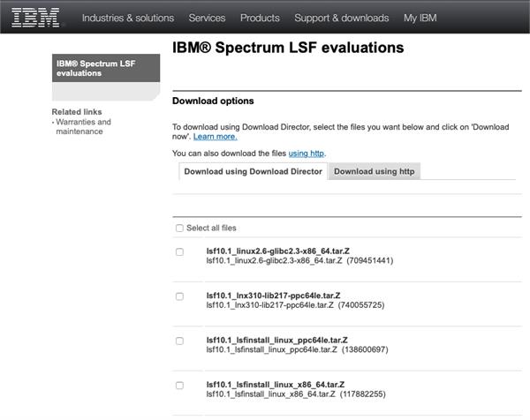The image size is (530, 420).
Task: Click the 'using http' link
Action: [306, 154]
